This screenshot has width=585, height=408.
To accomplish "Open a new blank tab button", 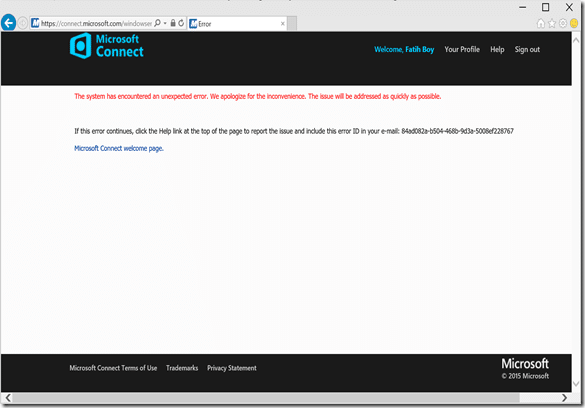I will click(292, 23).
